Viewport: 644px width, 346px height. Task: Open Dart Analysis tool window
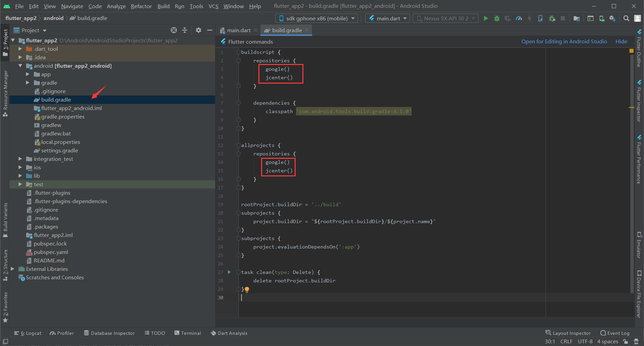coord(229,333)
